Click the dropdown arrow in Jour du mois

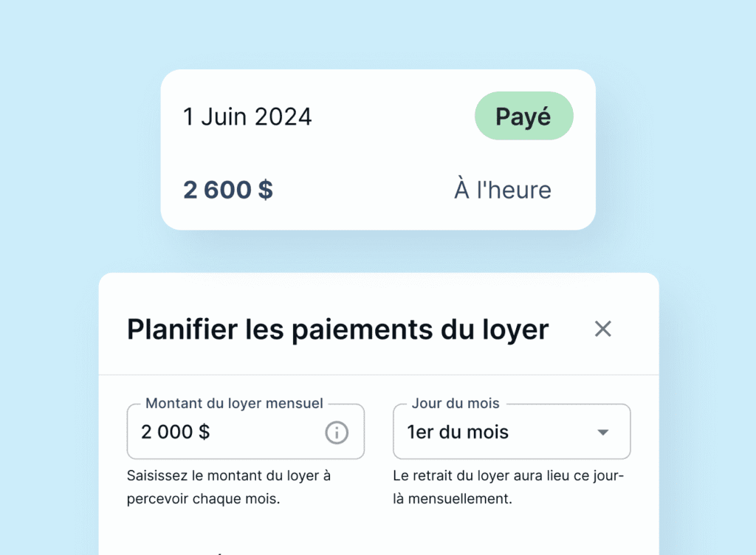click(603, 432)
